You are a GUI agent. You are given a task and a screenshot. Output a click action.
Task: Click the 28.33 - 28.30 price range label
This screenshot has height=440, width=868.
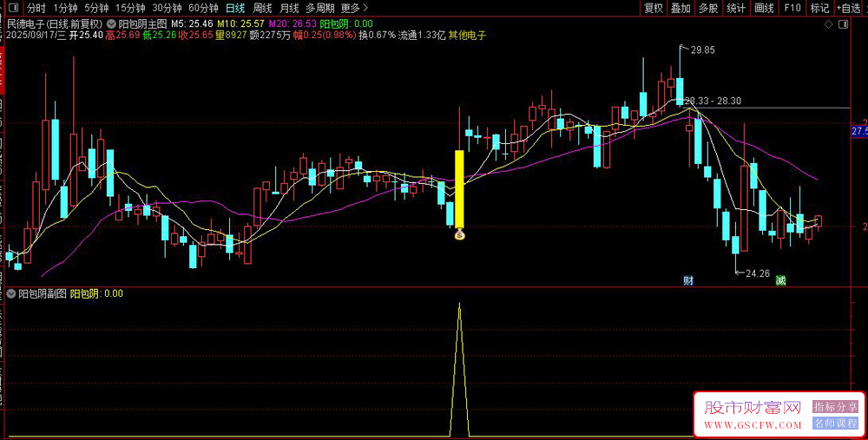[x=713, y=102]
